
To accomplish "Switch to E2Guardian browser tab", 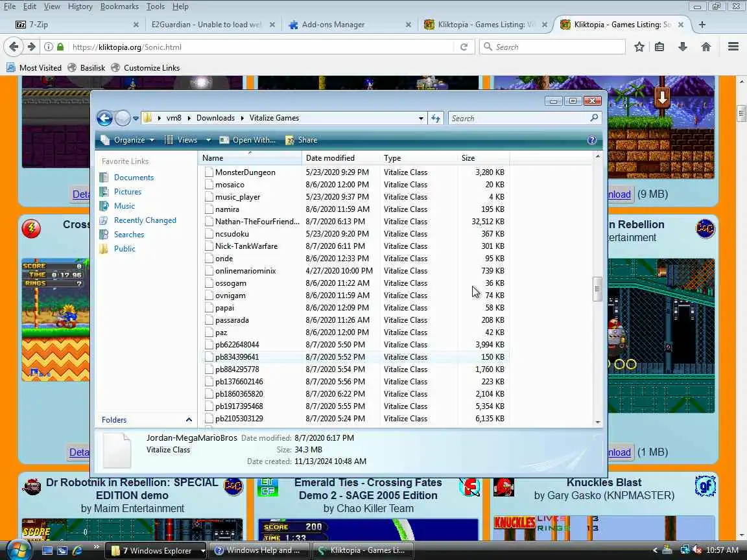I will [207, 24].
